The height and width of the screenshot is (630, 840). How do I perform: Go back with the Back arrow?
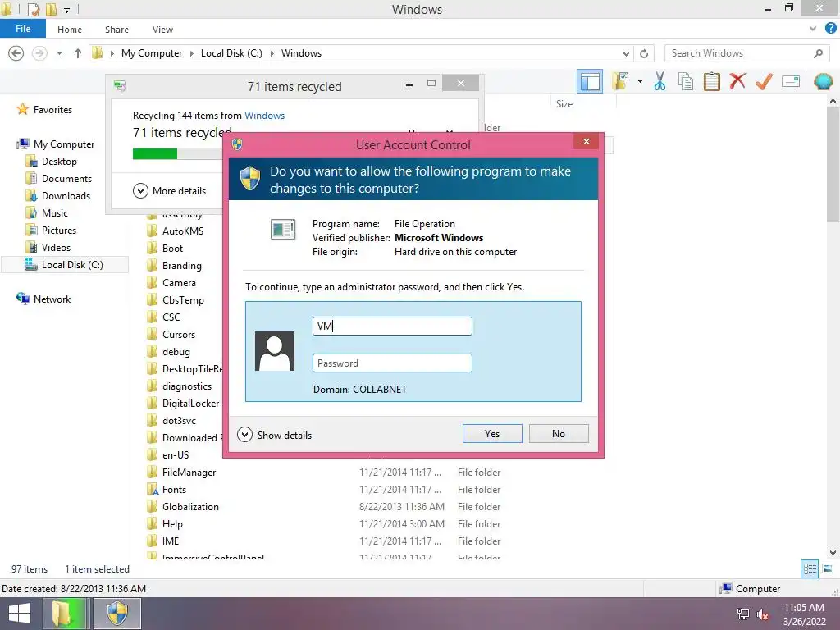tap(16, 53)
